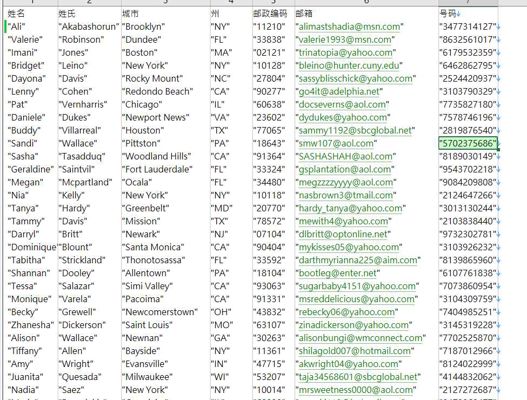This screenshot has height=400, width=527.
Task: Select the highlighted cell 5702375686
Action: pos(468,143)
